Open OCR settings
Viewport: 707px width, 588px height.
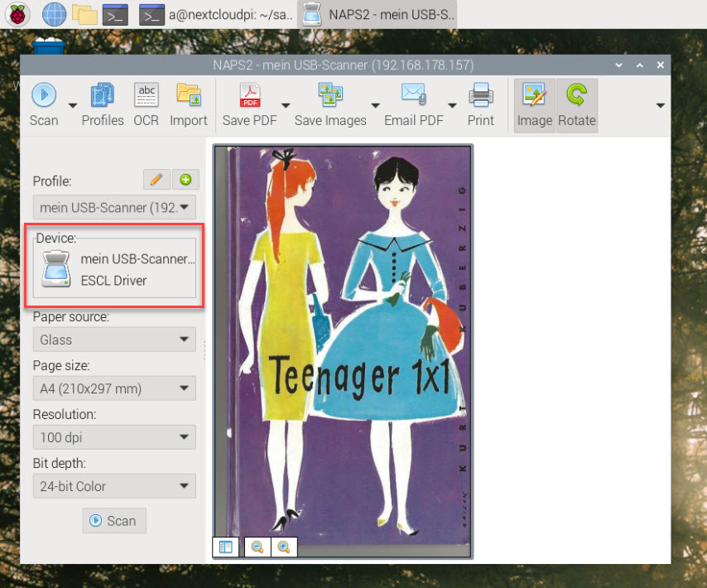pyautogui.click(x=146, y=105)
